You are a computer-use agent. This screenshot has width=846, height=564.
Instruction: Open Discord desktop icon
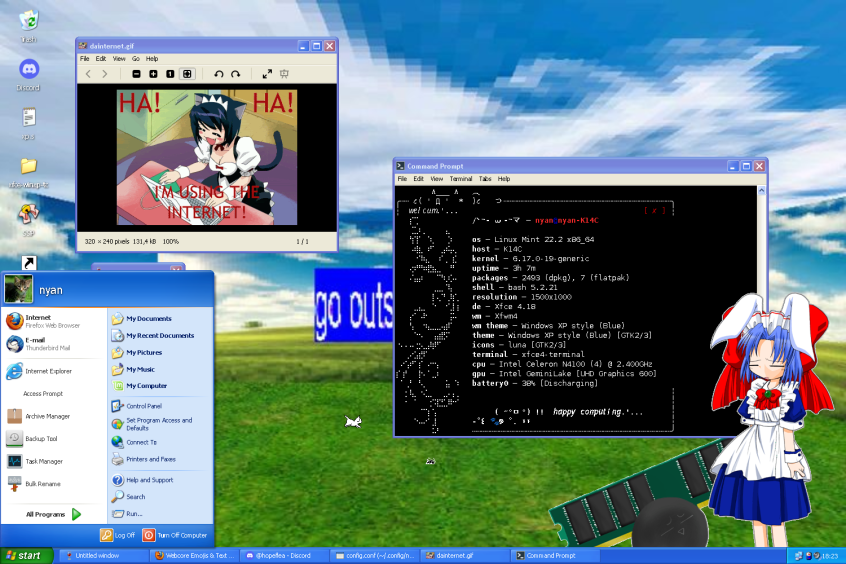click(29, 75)
